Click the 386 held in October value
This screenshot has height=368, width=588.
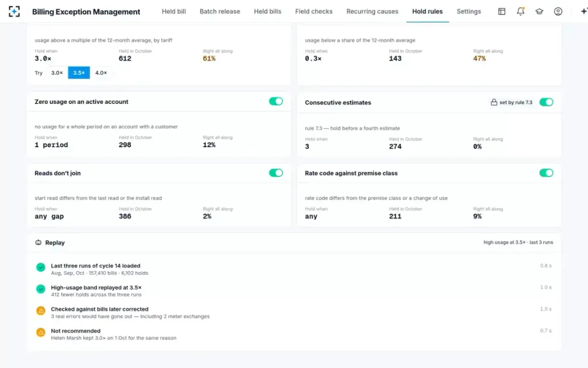[x=125, y=216]
